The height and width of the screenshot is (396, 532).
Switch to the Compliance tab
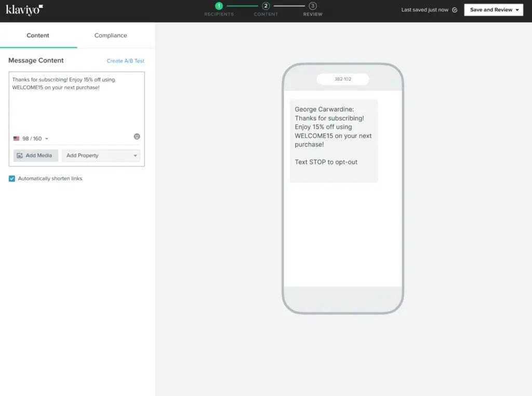coord(110,35)
